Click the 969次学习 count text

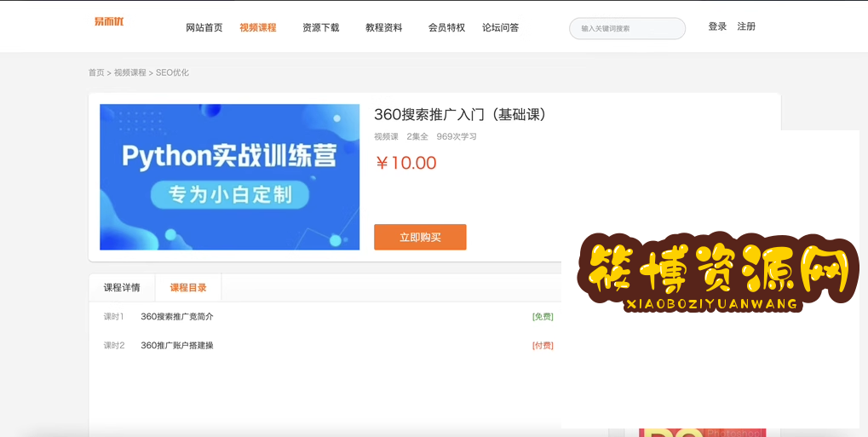[x=457, y=137]
